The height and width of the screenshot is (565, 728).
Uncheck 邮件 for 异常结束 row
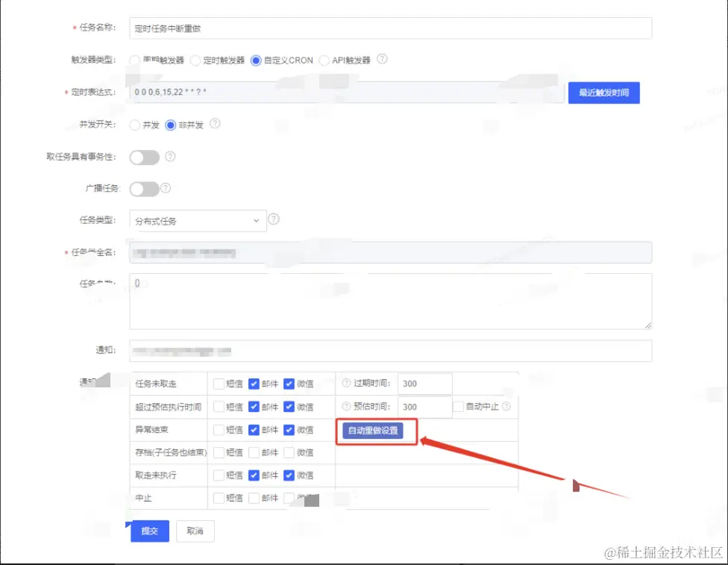[254, 430]
